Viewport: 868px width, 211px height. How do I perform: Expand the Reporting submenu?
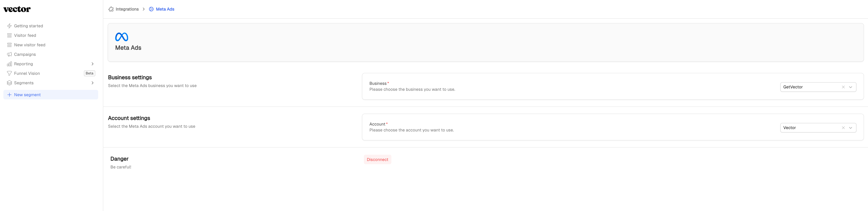point(92,64)
